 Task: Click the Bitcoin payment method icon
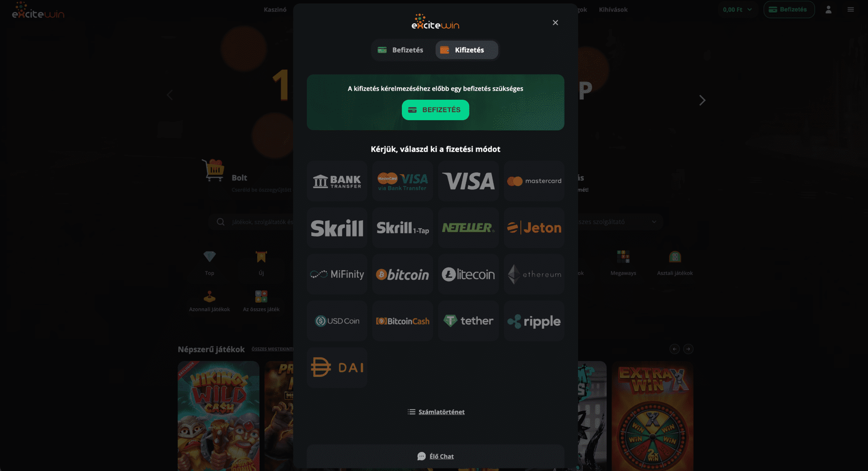click(402, 274)
